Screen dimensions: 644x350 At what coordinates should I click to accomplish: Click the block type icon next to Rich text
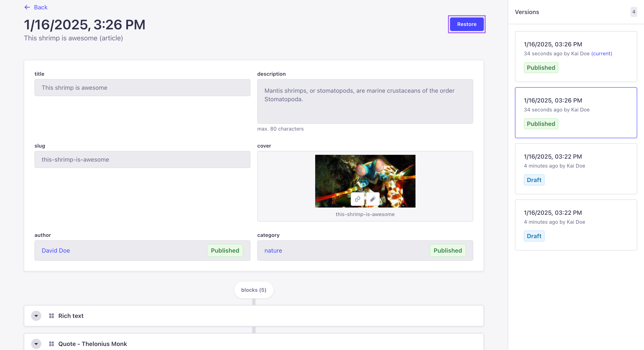[x=52, y=316]
